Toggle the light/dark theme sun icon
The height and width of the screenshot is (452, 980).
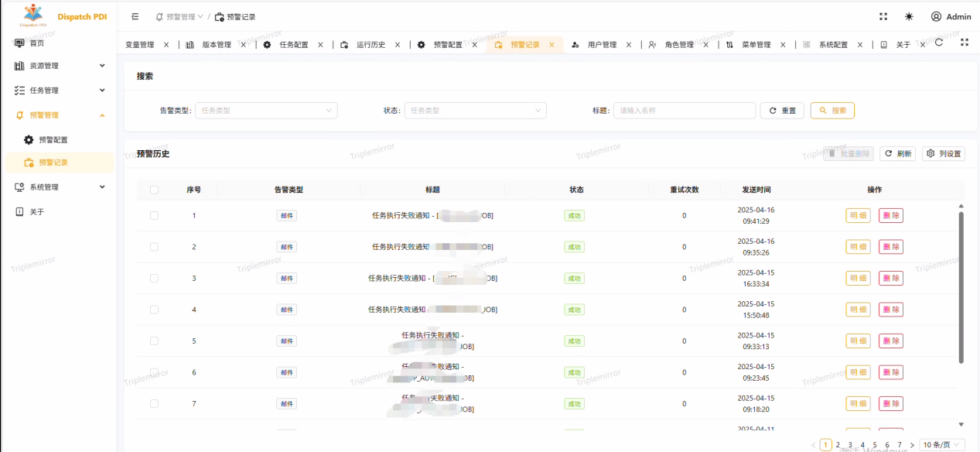click(x=908, y=16)
